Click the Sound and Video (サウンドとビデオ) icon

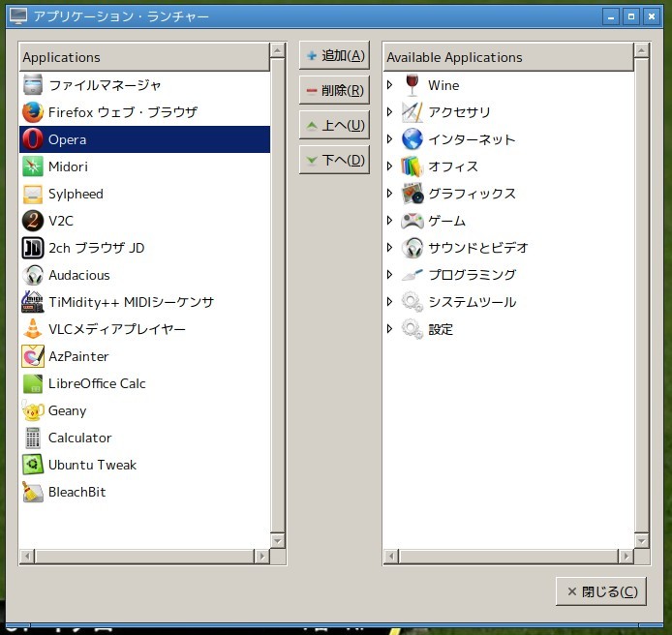coord(412,248)
